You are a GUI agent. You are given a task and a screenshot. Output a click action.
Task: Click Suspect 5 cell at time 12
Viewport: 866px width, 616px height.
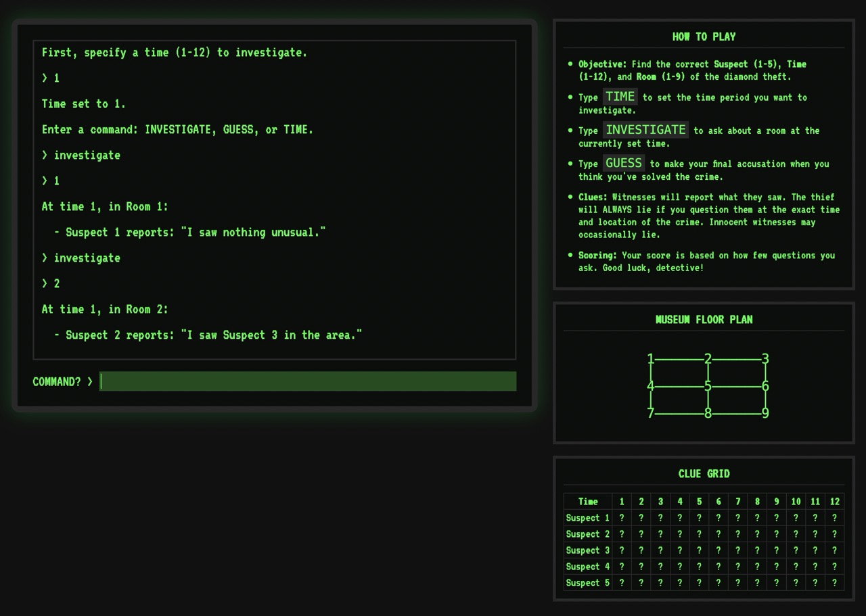[834, 583]
